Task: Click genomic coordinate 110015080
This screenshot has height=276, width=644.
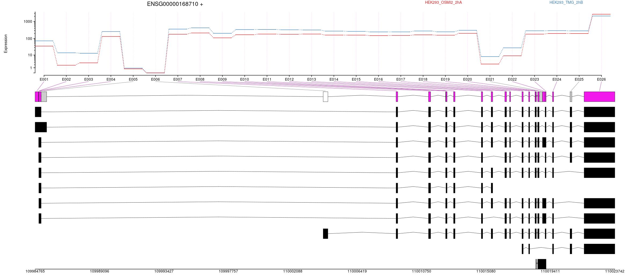Action: [x=486, y=271]
